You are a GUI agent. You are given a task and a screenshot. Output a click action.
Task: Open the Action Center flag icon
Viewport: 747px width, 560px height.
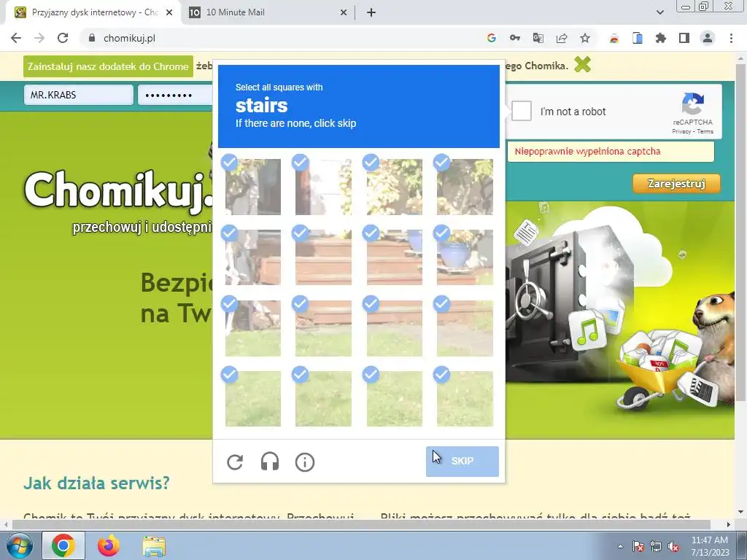[638, 546]
